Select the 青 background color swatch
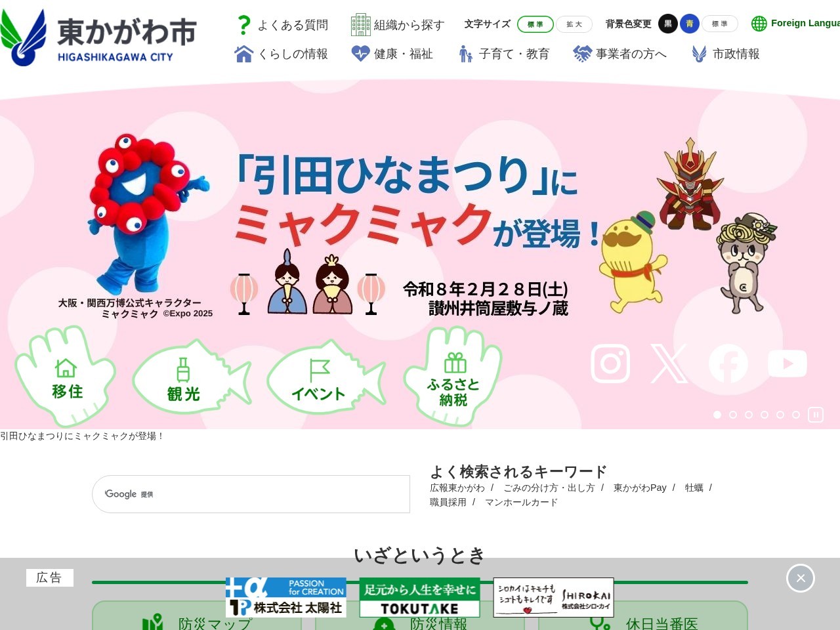This screenshot has width=840, height=630. pyautogui.click(x=690, y=24)
